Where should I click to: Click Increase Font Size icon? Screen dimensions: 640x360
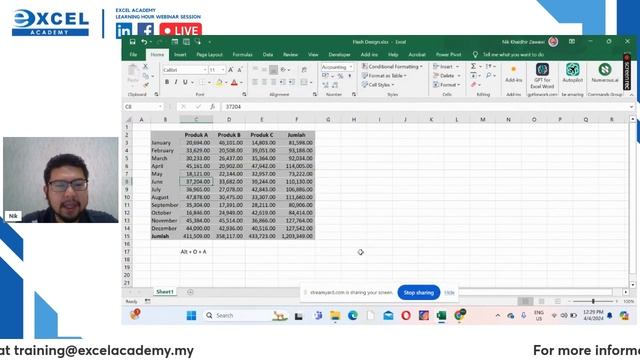click(231, 70)
